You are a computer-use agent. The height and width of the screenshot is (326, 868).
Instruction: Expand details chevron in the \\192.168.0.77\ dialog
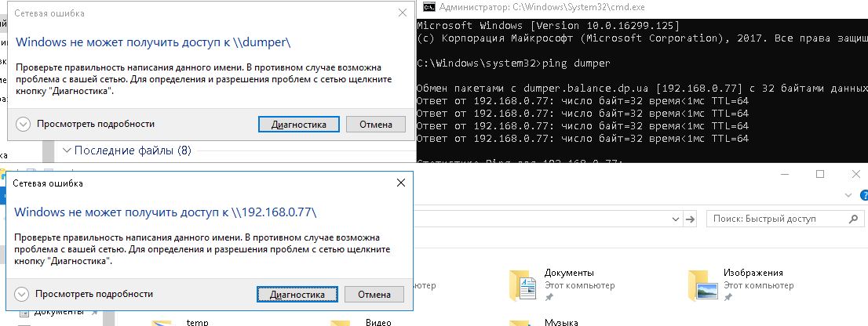(22, 295)
